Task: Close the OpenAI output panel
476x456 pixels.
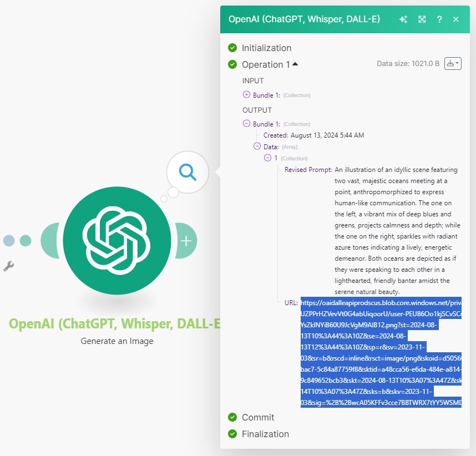Action: [456, 19]
